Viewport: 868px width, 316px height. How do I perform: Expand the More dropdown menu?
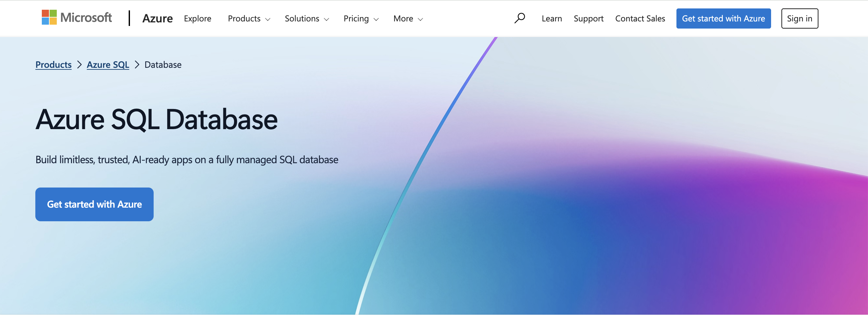click(x=408, y=18)
